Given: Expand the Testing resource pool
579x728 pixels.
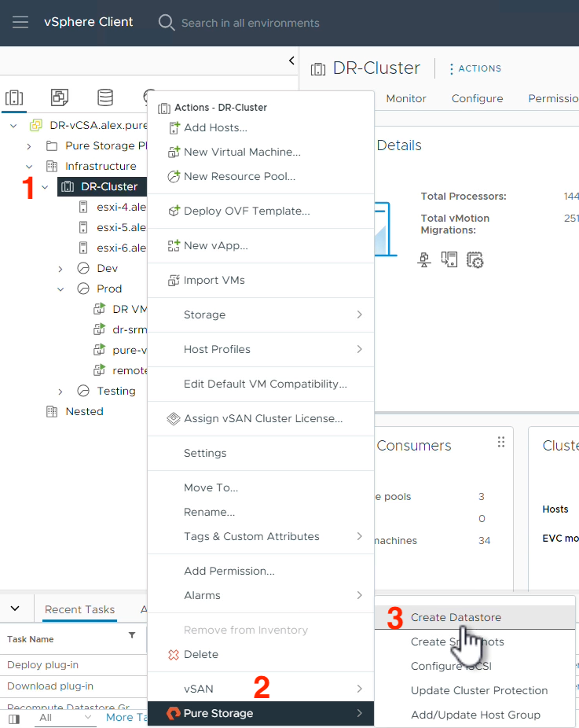Looking at the screenshot, I should [x=60, y=392].
